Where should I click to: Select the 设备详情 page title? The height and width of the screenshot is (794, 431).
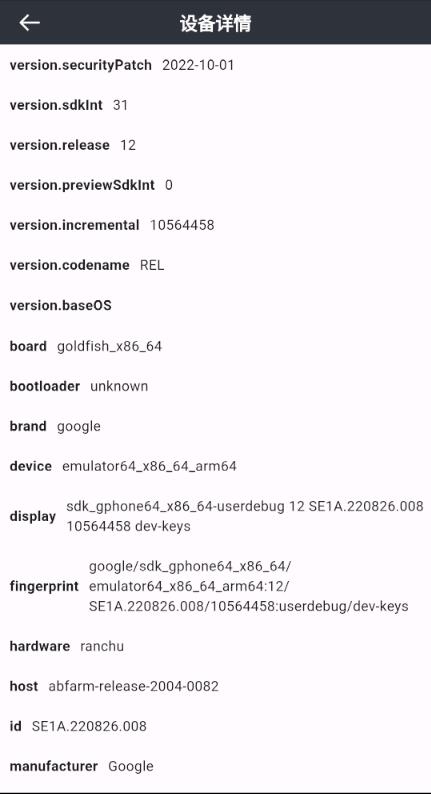click(215, 23)
